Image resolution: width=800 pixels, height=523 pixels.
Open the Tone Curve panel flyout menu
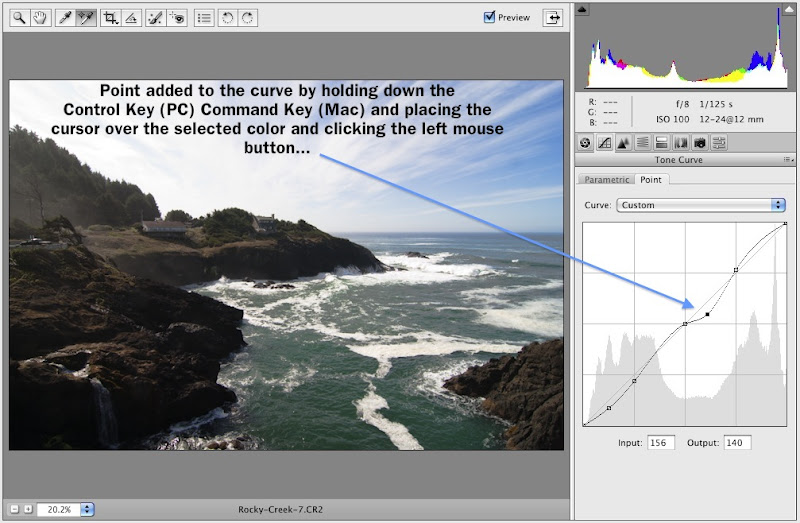point(787,160)
